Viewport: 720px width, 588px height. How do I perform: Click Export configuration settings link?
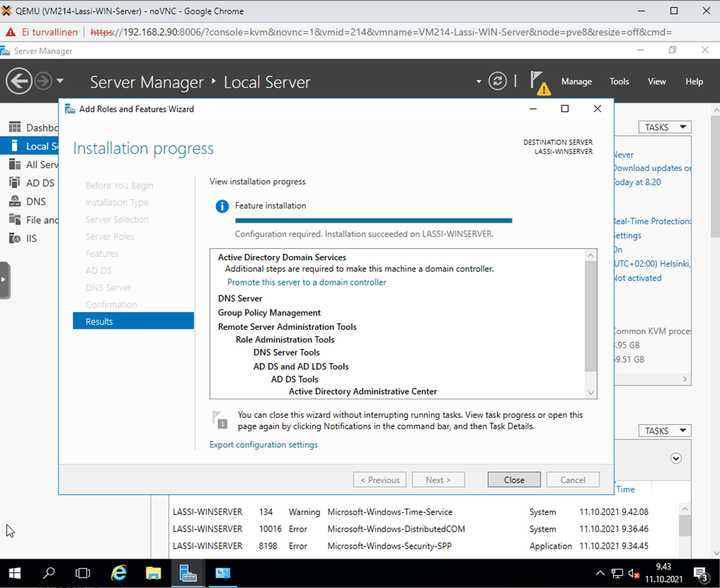(264, 445)
